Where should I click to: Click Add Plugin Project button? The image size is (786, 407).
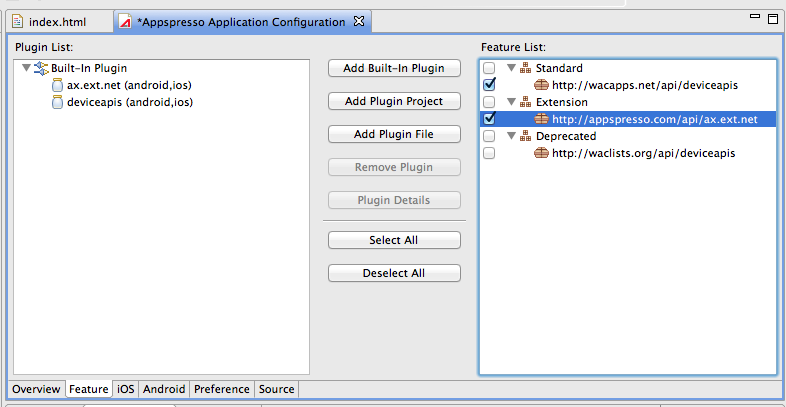pos(394,101)
